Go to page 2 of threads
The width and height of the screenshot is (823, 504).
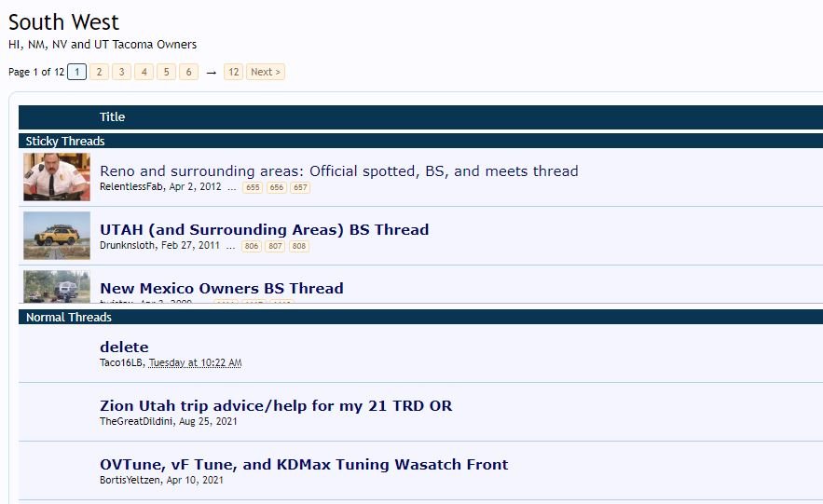(99, 72)
